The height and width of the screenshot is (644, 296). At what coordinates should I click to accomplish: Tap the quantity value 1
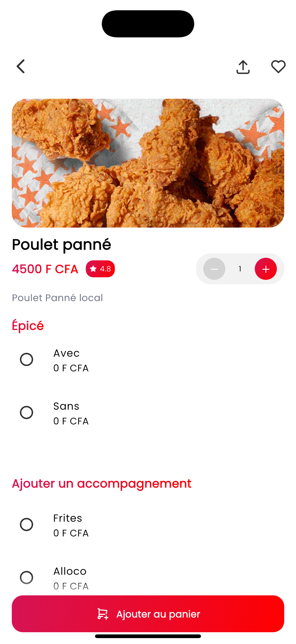(240, 269)
